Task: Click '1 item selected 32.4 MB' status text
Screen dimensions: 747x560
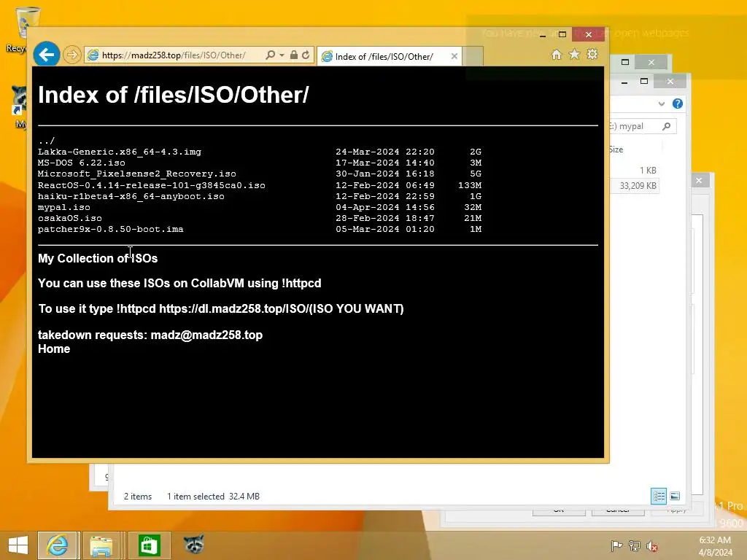Action: point(213,496)
